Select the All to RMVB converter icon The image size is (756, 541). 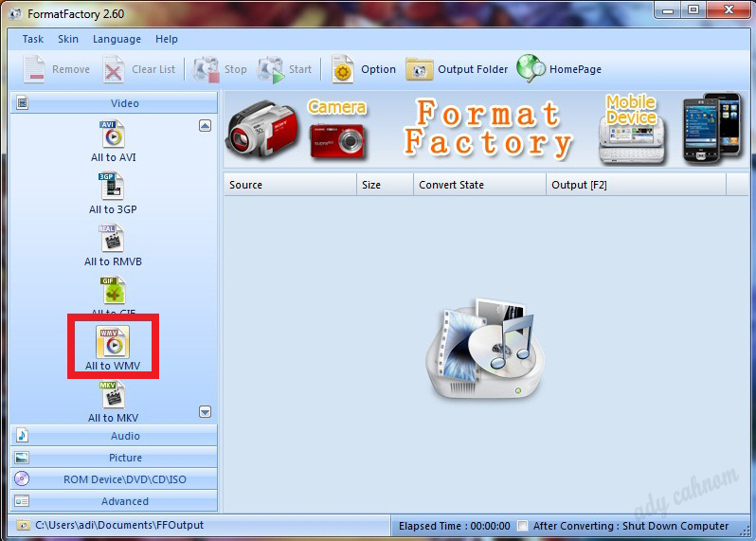click(x=112, y=238)
